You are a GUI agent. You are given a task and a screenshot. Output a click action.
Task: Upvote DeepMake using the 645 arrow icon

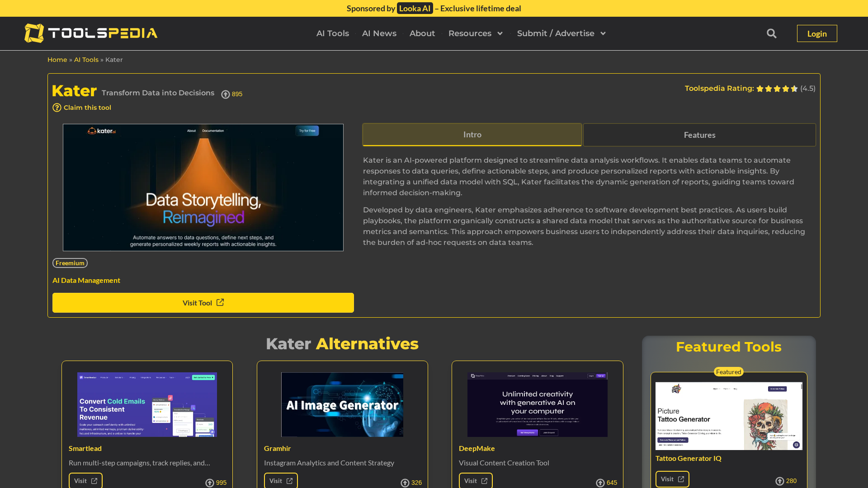(x=600, y=483)
